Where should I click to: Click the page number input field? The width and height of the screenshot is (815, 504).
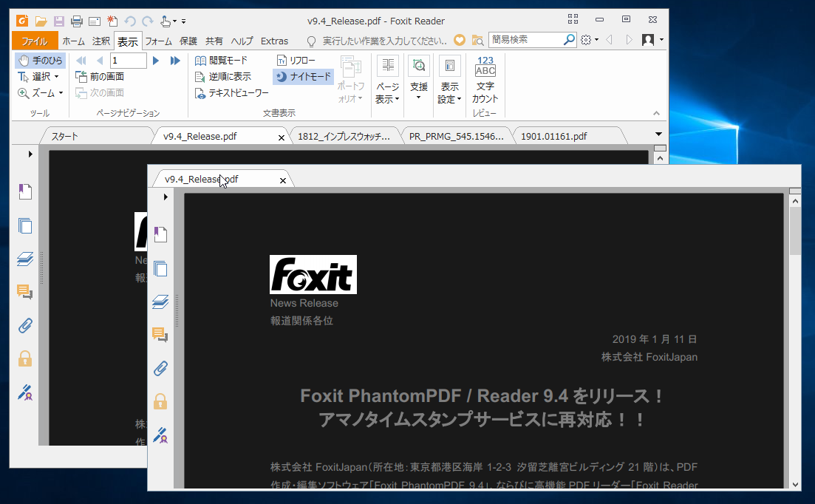point(129,61)
